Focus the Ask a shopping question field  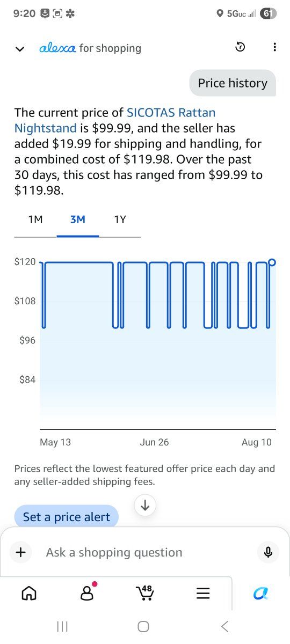click(x=145, y=552)
